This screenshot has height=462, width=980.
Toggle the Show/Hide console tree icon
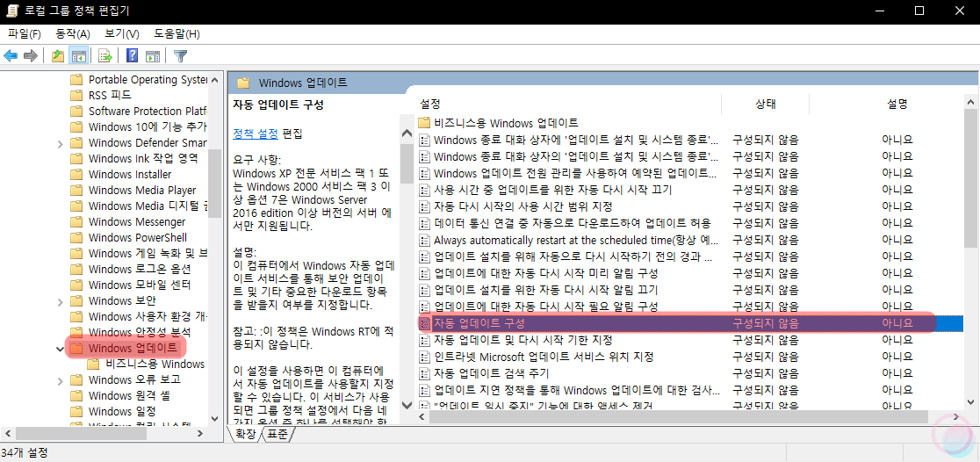coord(78,56)
